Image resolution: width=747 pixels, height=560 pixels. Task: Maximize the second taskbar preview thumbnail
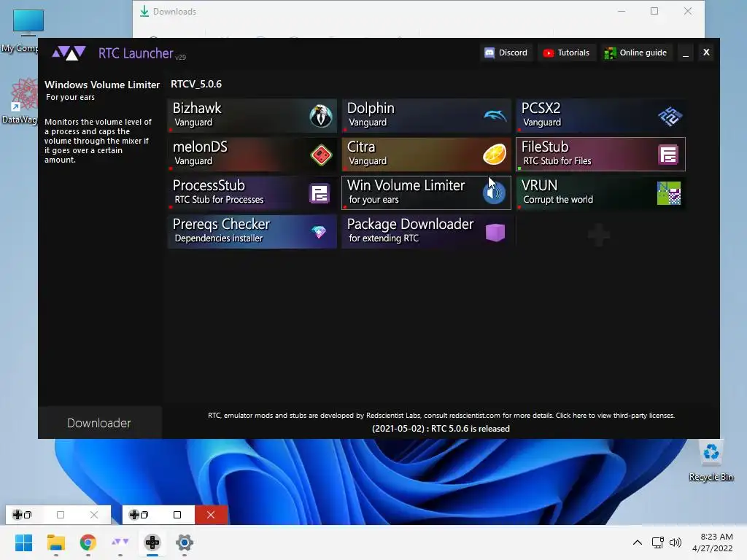click(177, 515)
